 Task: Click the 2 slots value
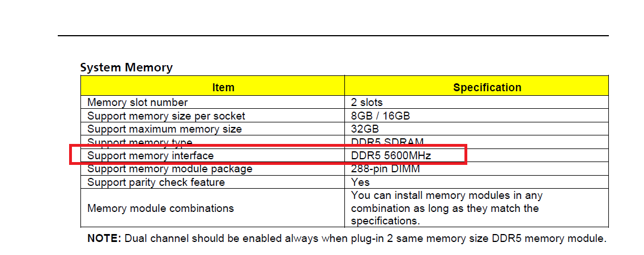[367, 102]
